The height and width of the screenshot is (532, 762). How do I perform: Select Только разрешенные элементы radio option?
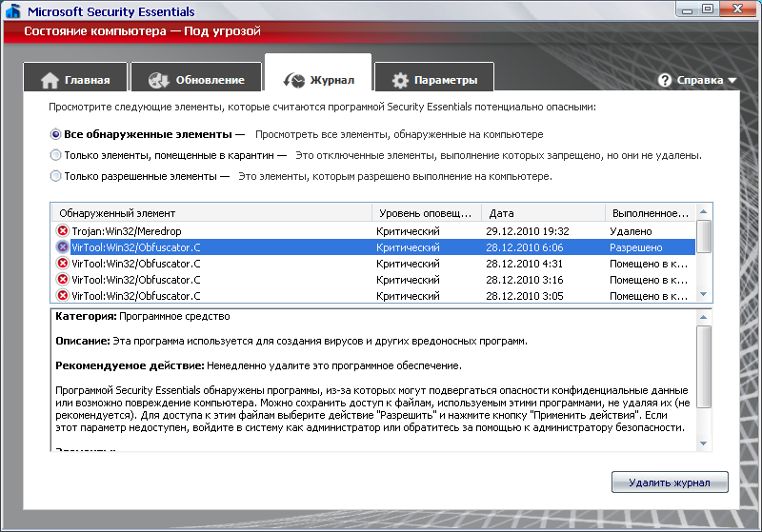pos(56,175)
